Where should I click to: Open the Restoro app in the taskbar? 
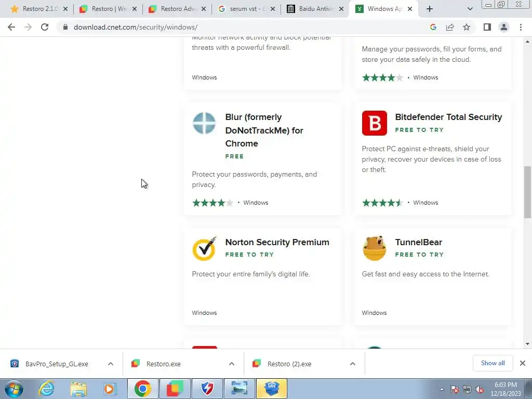click(175, 389)
